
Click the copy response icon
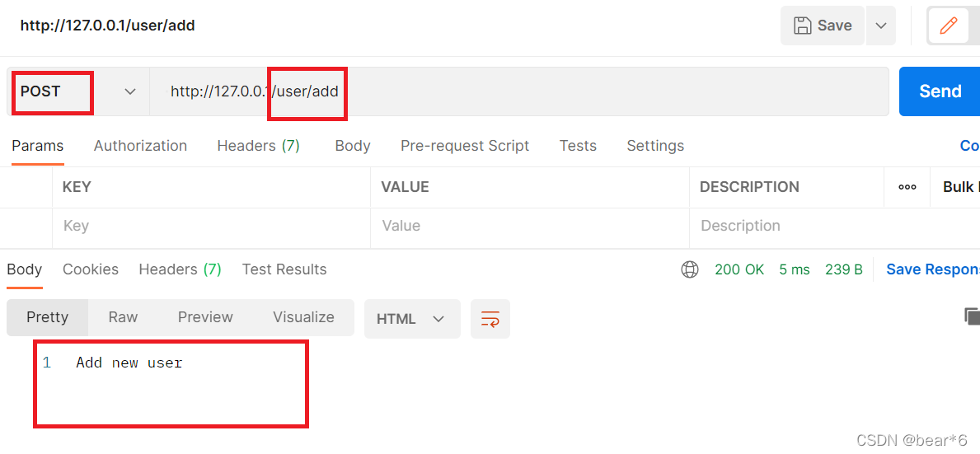[972, 316]
